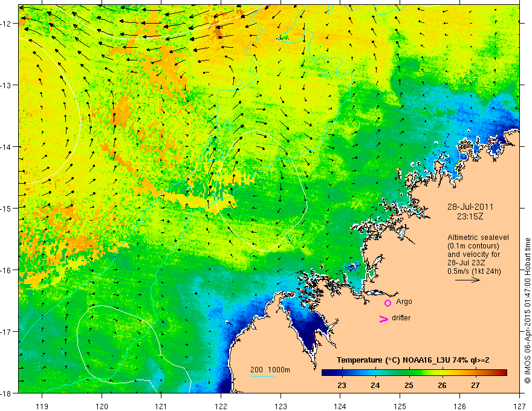Click the latitude axis label -18
Viewport: 532px width, 411px height.
click(7, 393)
